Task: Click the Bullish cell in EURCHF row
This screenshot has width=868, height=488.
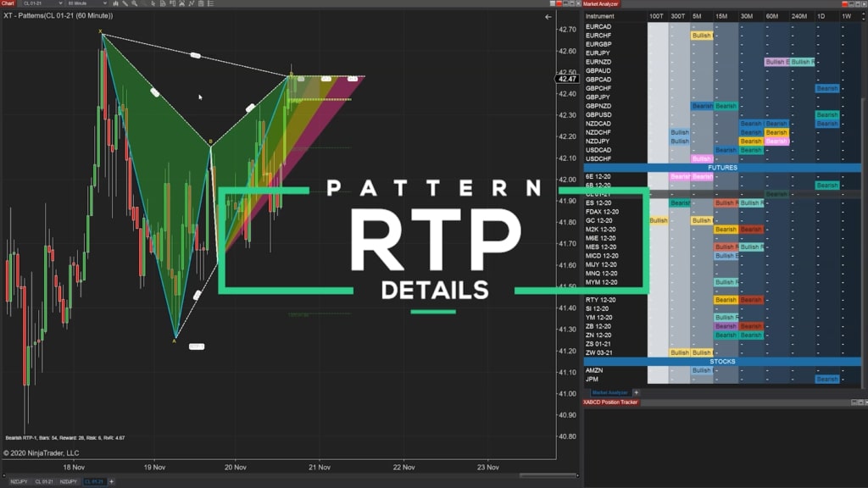Action: pos(701,36)
